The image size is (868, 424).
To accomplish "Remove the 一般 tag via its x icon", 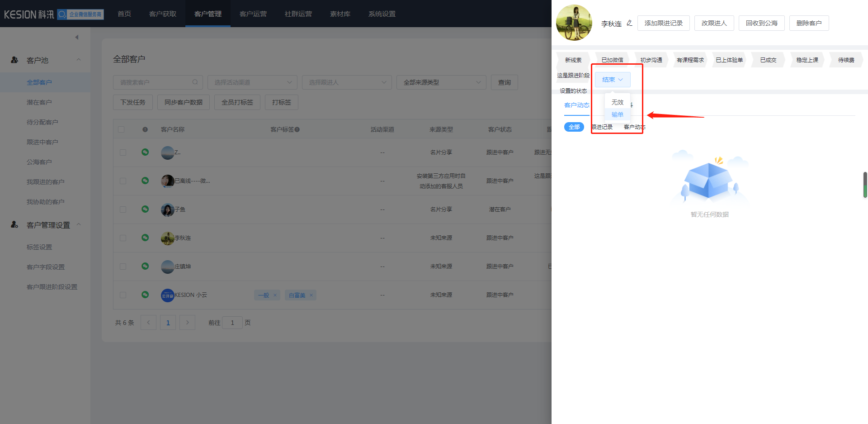I will pos(275,295).
